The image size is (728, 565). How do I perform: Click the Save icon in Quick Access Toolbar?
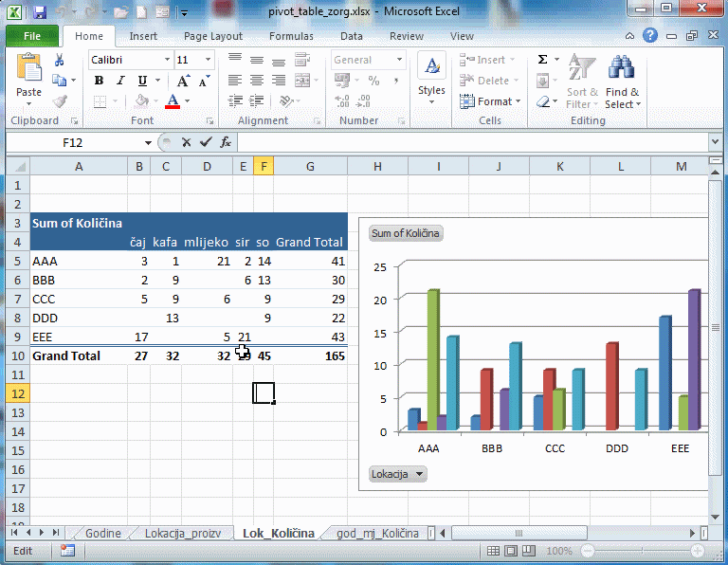point(39,13)
